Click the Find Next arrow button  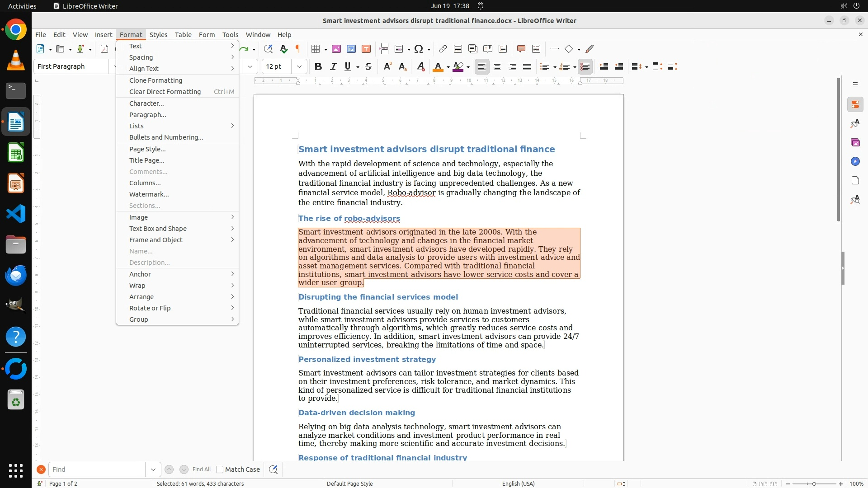click(184, 469)
